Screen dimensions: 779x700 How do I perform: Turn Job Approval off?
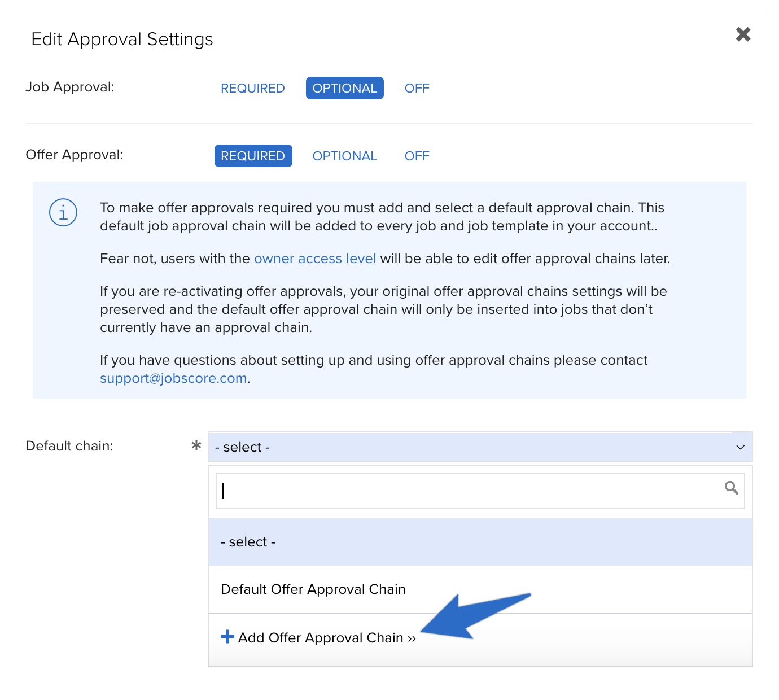[417, 88]
